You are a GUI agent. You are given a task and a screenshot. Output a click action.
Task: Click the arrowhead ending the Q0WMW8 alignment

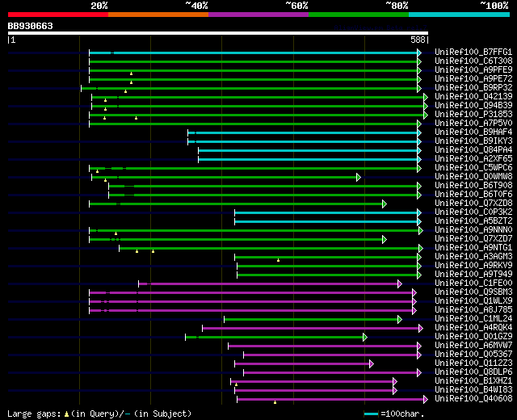coord(359,178)
